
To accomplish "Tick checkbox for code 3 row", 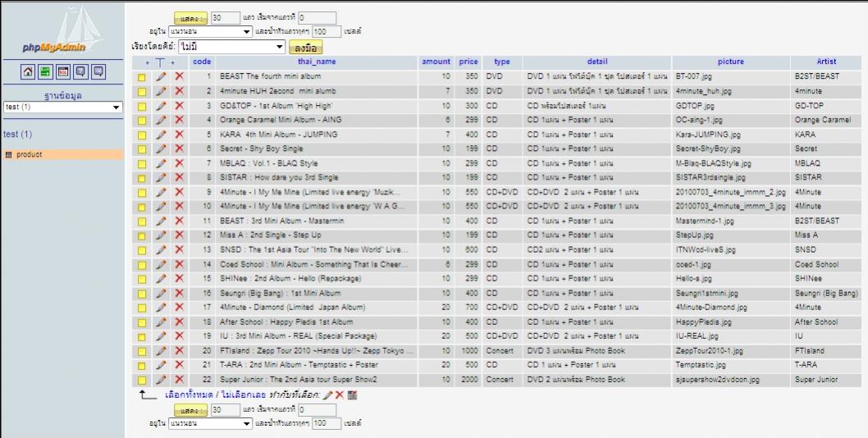I will coord(142,107).
